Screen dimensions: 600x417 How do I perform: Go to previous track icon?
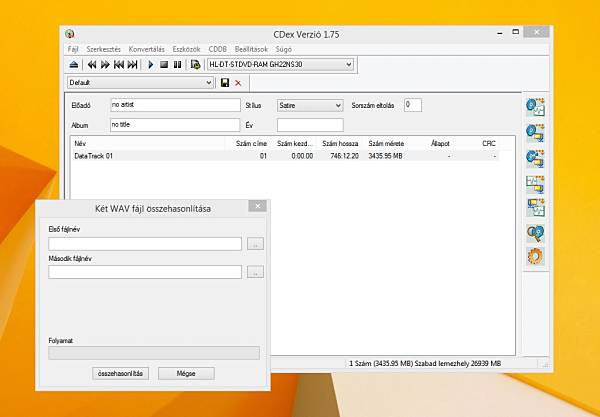[x=119, y=65]
